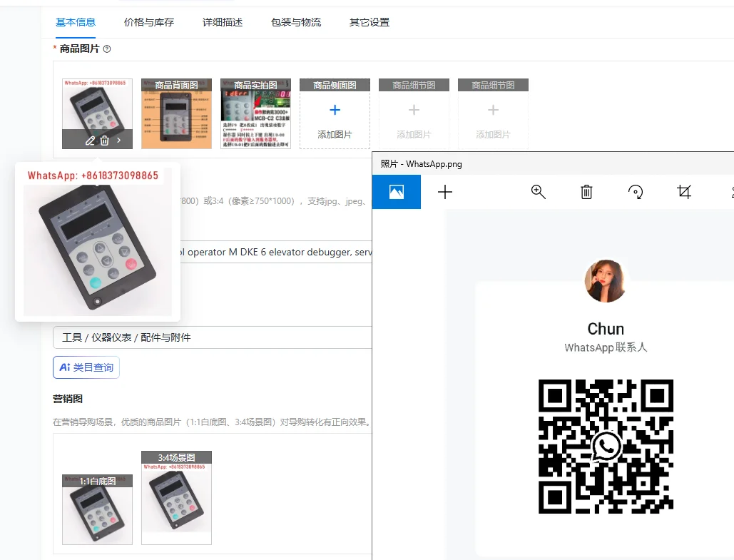Go to the 包装与物流 tab
This screenshot has height=560, width=734.
point(296,22)
